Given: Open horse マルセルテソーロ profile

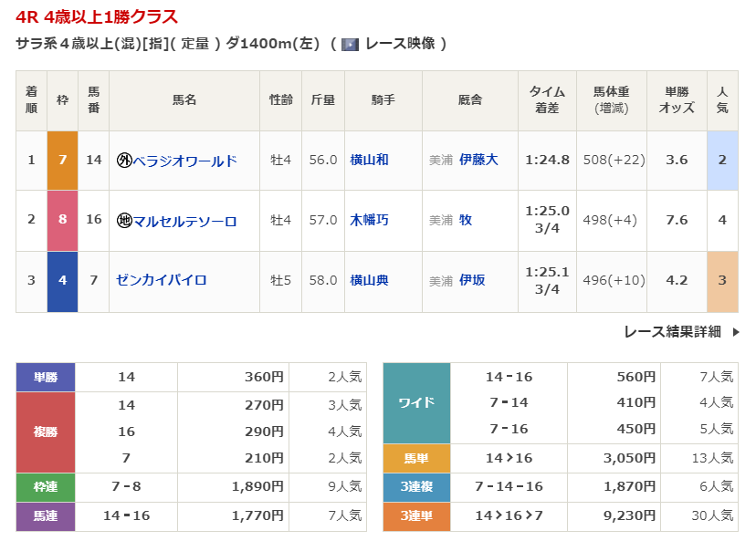Looking at the screenshot, I should pos(184,221).
